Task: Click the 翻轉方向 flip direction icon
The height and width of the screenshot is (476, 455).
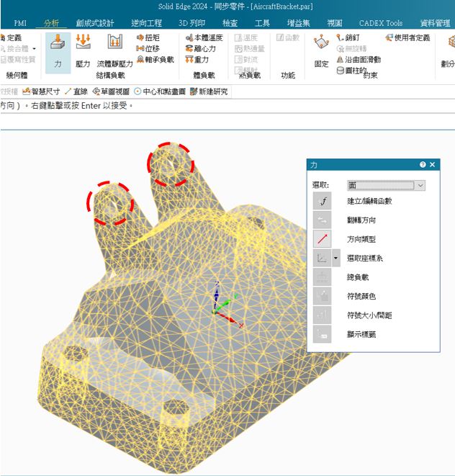Action: click(322, 220)
